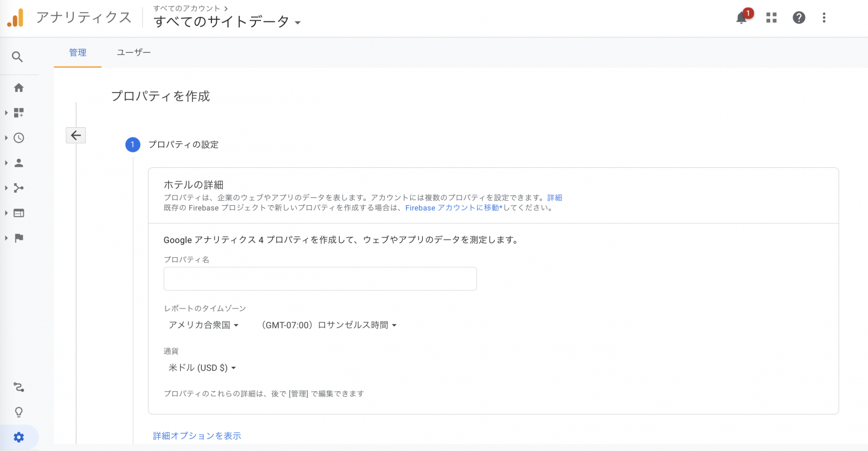Screen dimensions: 868x451
Task: Open the Home icon in sidebar
Action: pos(19,88)
